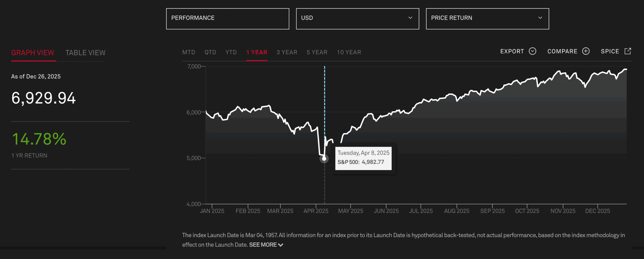
Task: Show the 3 Year performance
Action: pyautogui.click(x=287, y=52)
